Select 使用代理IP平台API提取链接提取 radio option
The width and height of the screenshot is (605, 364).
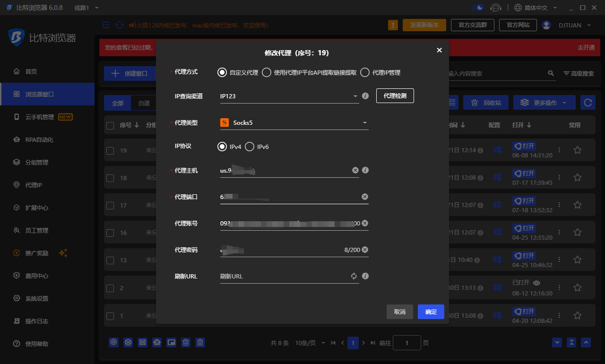[x=309, y=72]
